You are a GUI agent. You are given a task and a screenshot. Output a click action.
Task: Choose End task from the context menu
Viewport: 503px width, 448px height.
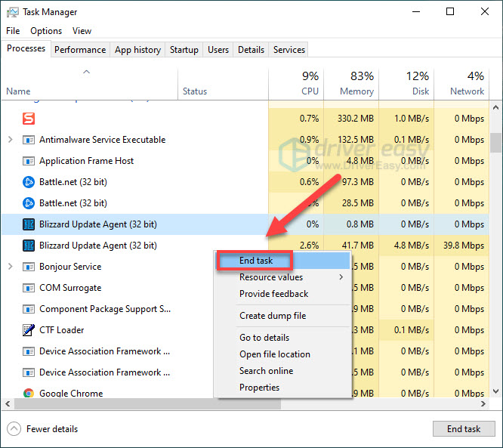(256, 261)
